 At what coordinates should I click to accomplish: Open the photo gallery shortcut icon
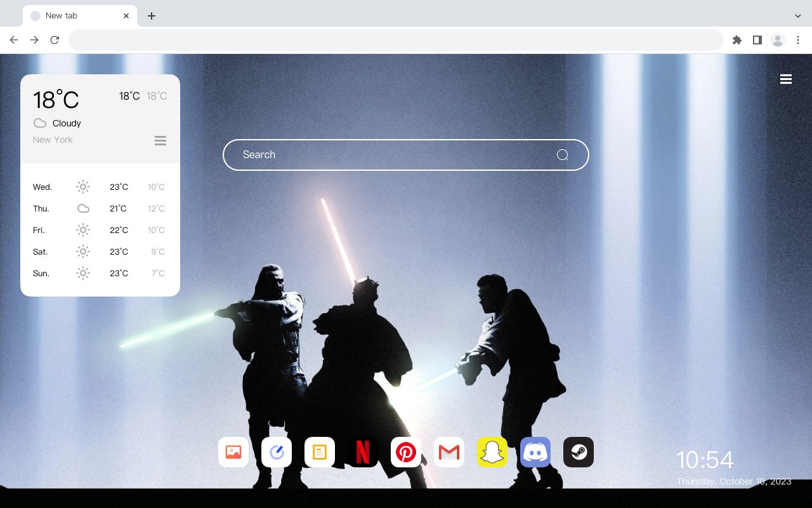pyautogui.click(x=233, y=452)
